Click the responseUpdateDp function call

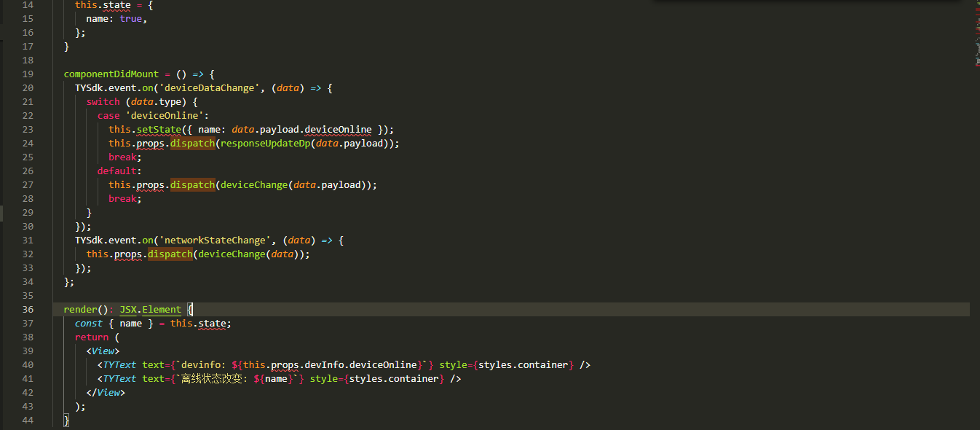[x=264, y=143]
